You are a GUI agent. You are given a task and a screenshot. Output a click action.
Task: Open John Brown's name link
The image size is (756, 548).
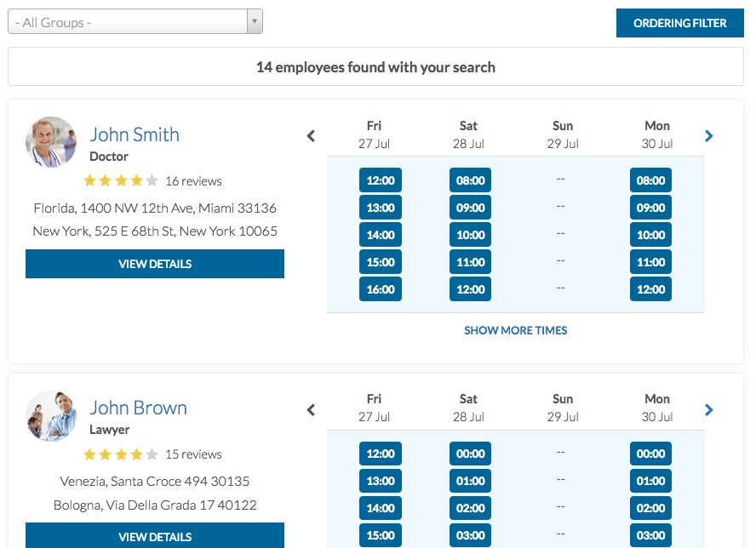tap(138, 408)
